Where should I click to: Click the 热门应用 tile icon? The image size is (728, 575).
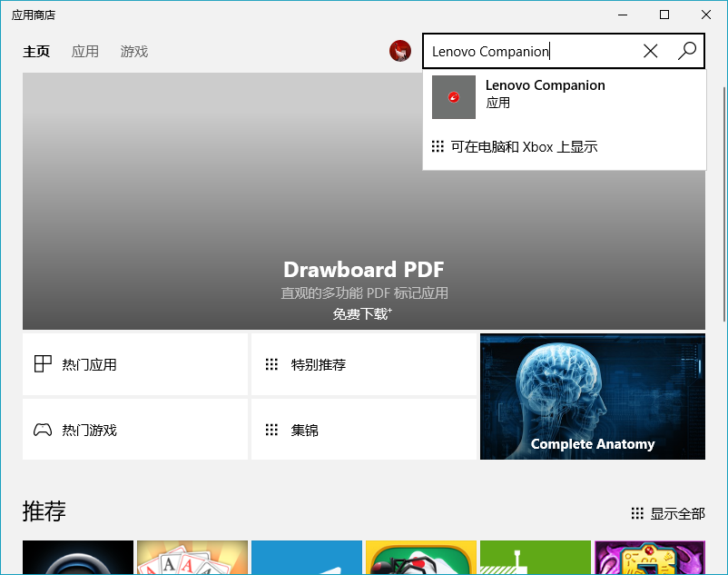tap(43, 363)
